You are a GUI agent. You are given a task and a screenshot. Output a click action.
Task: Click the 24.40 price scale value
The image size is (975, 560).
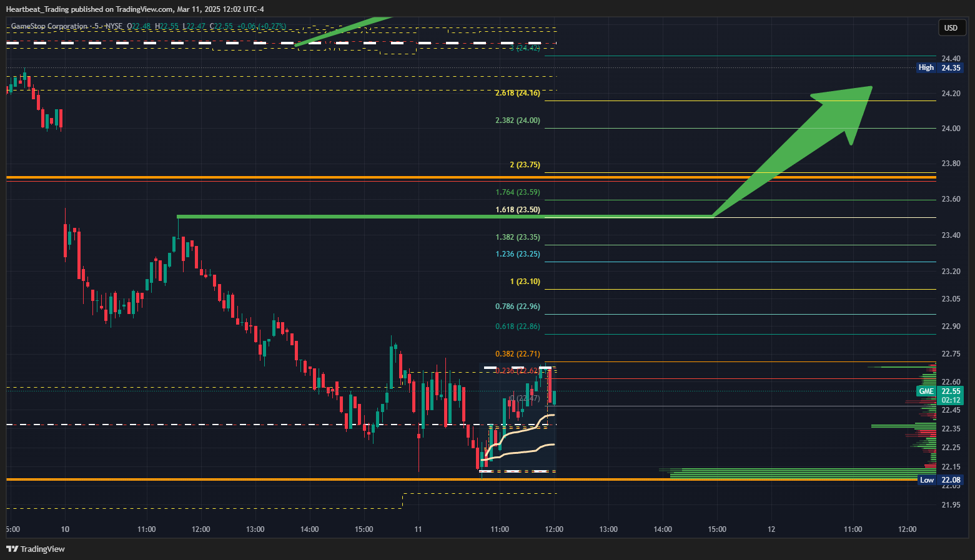coord(951,59)
